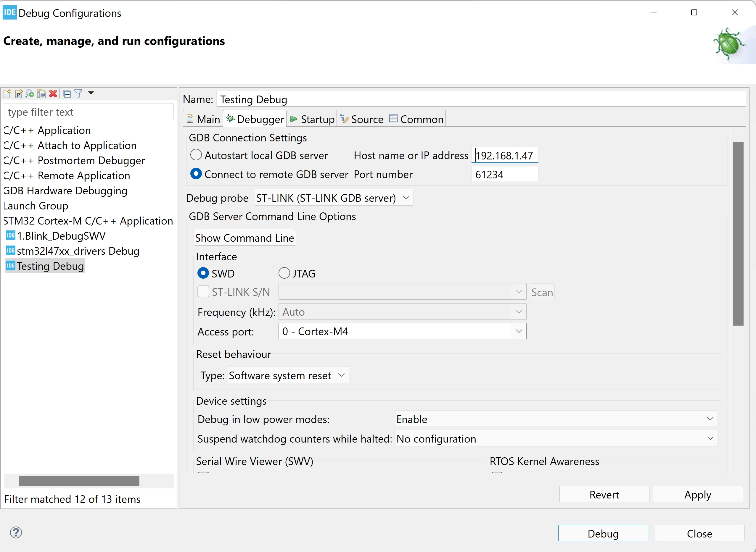
Task: Click the Port number input field
Action: 505,175
